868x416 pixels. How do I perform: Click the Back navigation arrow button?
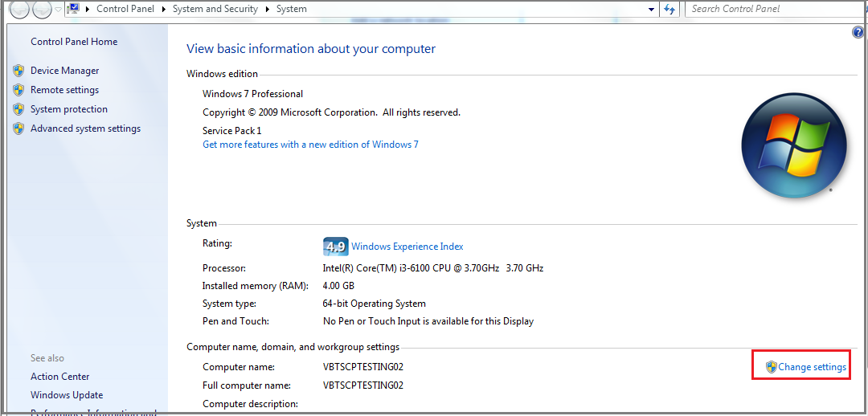click(x=19, y=9)
